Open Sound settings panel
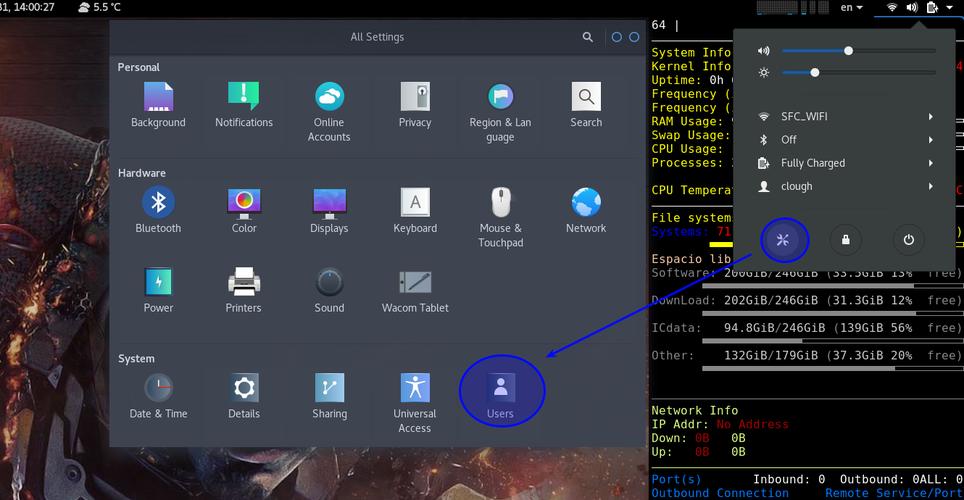The height and width of the screenshot is (500, 964). pyautogui.click(x=329, y=290)
